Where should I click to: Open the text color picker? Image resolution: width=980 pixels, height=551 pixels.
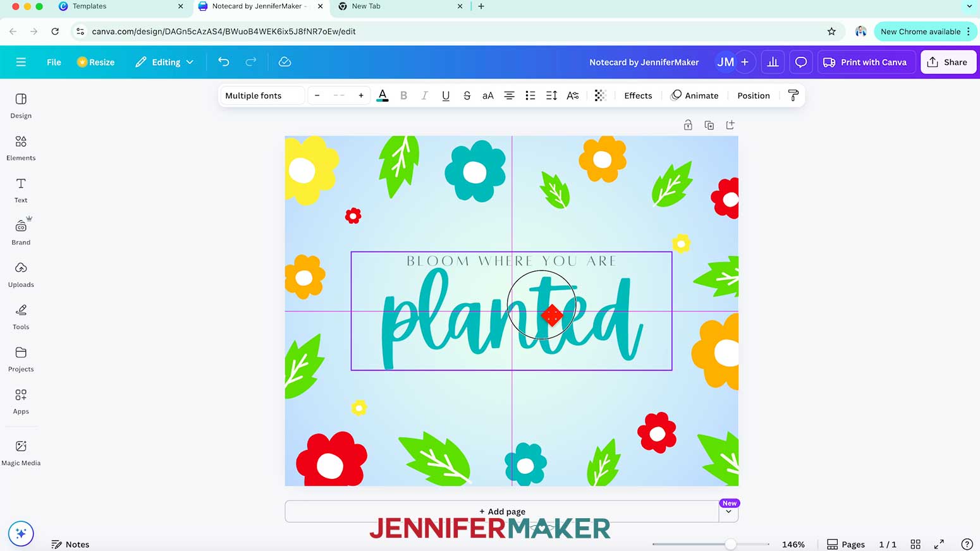tap(383, 95)
